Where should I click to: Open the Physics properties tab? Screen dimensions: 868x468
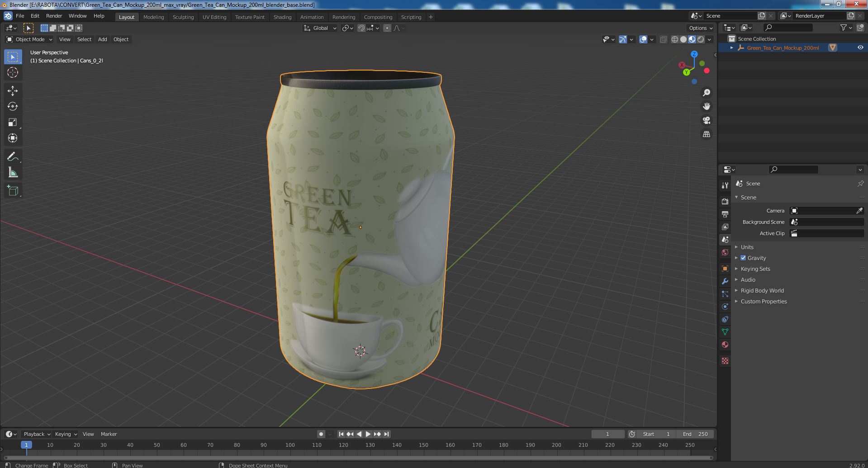(725, 307)
